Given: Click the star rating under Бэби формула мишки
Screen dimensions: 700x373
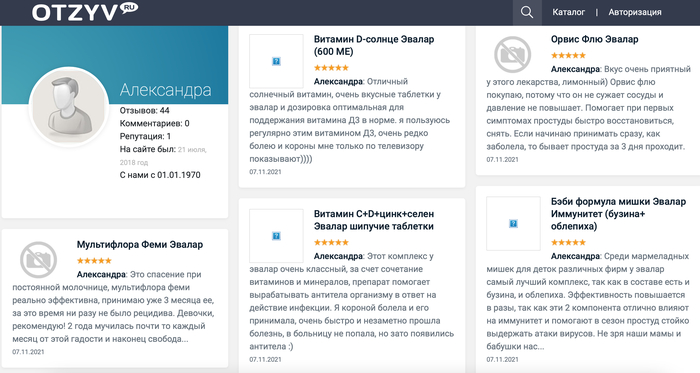Looking at the screenshot, I should tap(568, 242).
